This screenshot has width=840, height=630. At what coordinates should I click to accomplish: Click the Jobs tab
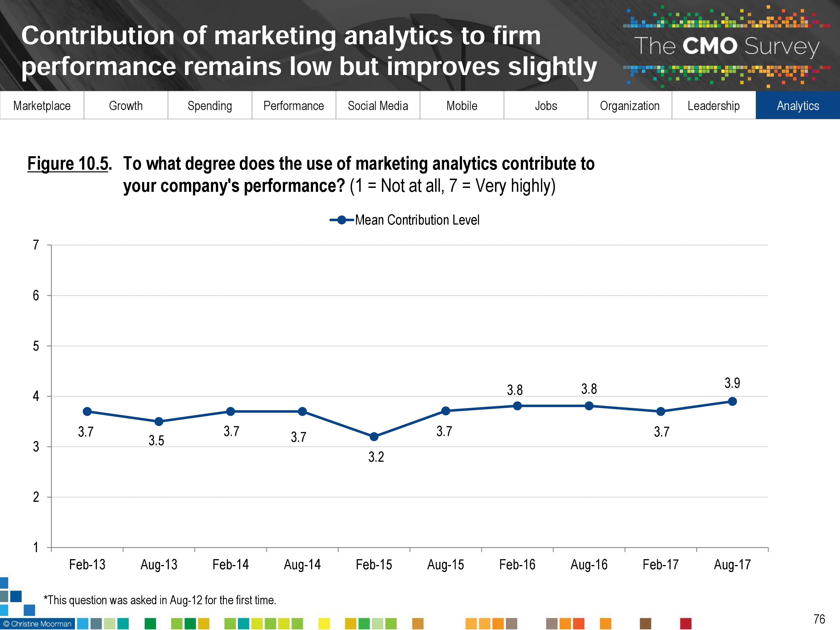[546, 106]
